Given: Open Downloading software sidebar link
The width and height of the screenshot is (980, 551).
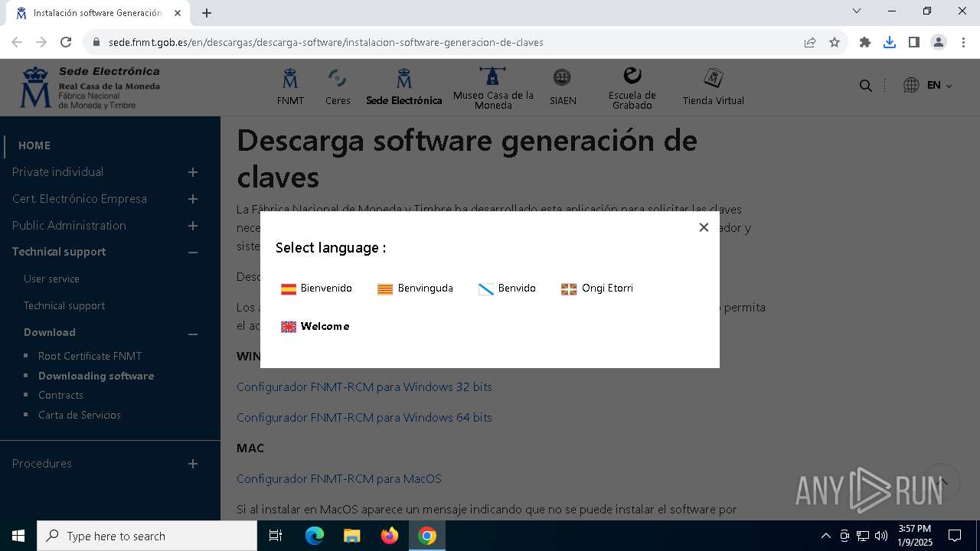Looking at the screenshot, I should coord(96,376).
